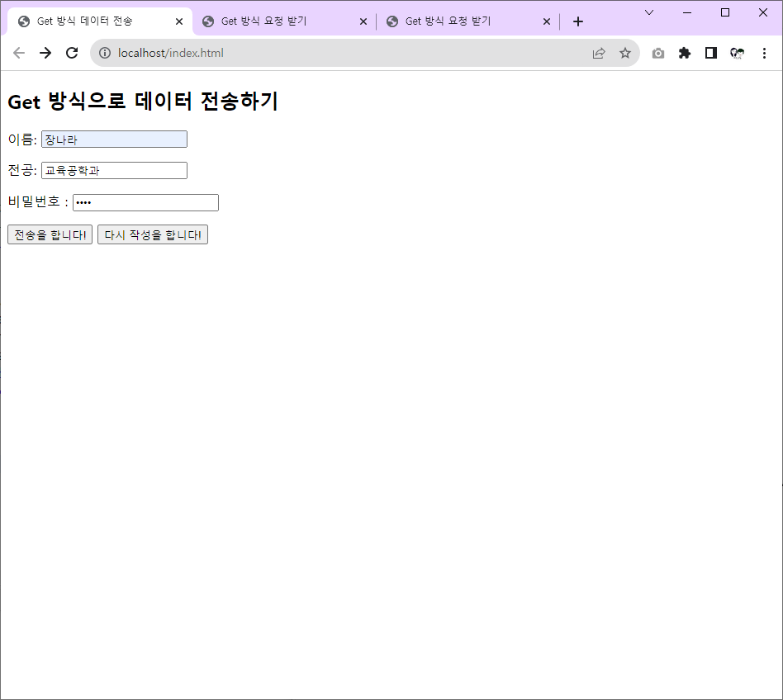Screen dimensions: 783x700
Task: Click the '전공:' label
Action: (x=22, y=171)
